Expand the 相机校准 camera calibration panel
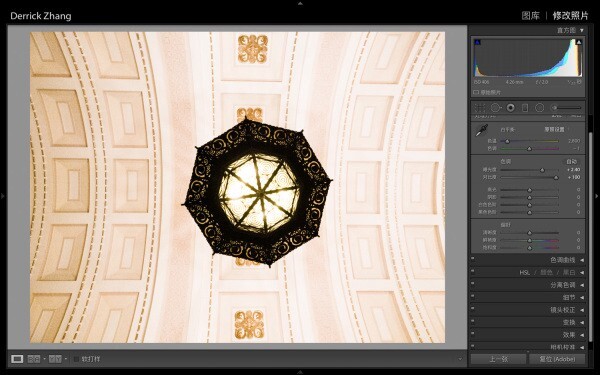 [582, 347]
